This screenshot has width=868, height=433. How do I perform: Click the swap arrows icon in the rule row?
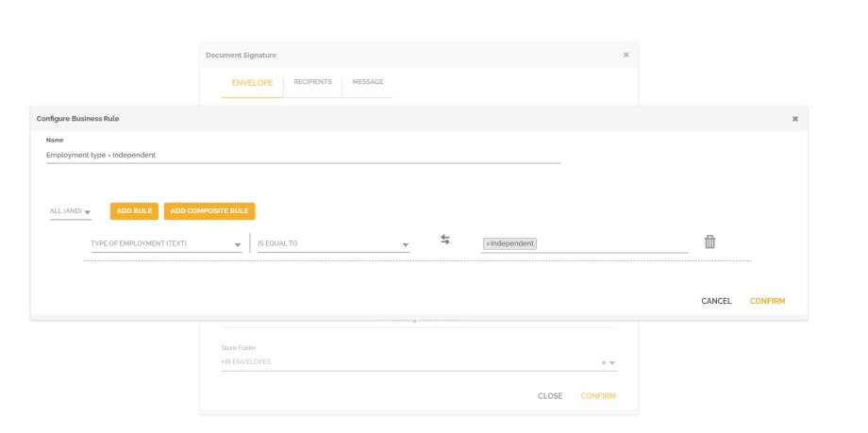445,240
